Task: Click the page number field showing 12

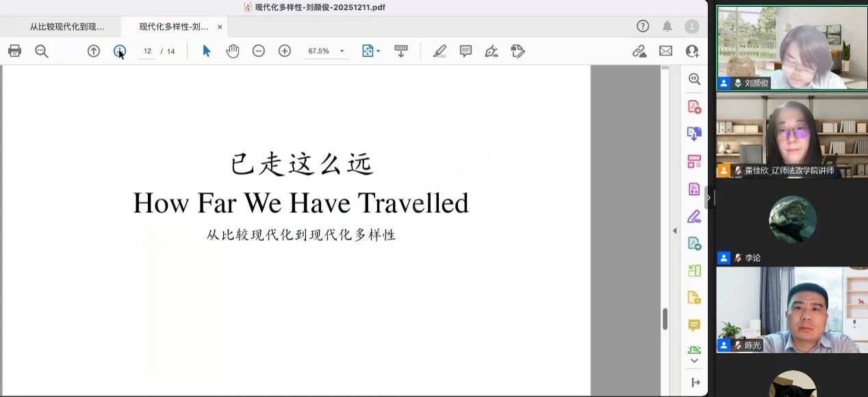Action: tap(147, 51)
